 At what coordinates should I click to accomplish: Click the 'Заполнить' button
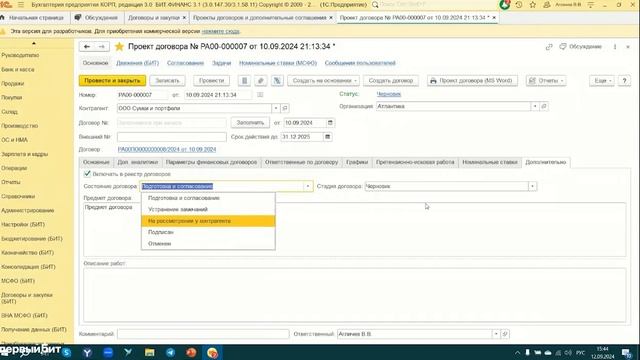250,122
